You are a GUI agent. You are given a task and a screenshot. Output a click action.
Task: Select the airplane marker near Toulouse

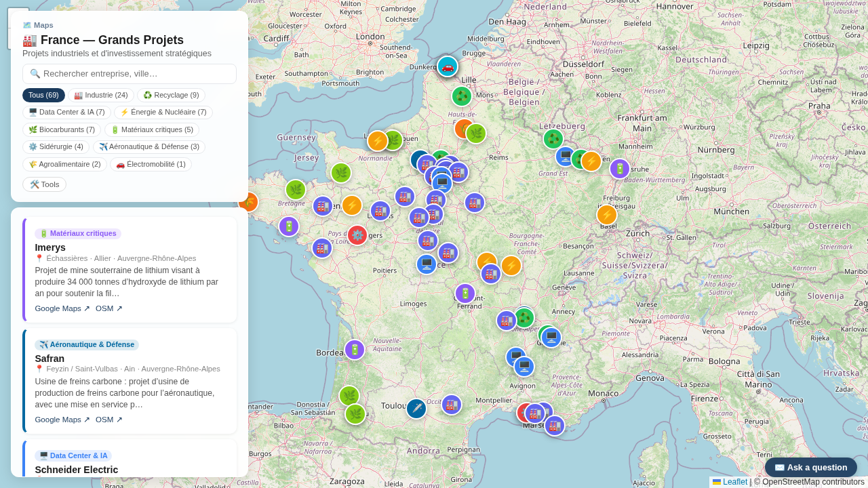[416, 409]
